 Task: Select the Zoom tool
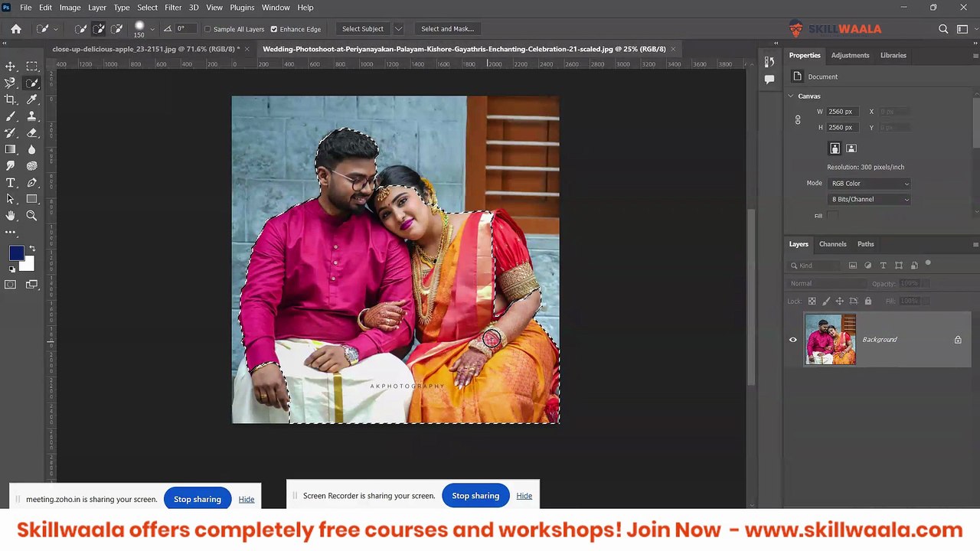pyautogui.click(x=31, y=216)
